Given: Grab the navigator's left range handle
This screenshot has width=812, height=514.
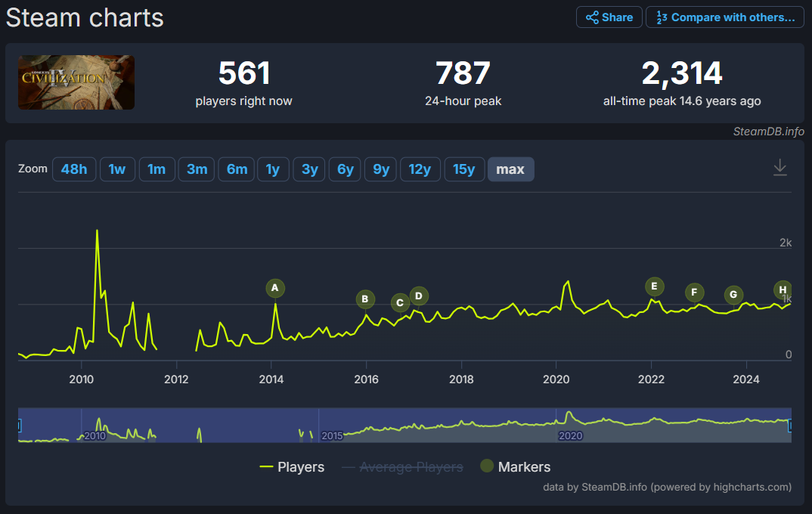Looking at the screenshot, I should pyautogui.click(x=19, y=426).
